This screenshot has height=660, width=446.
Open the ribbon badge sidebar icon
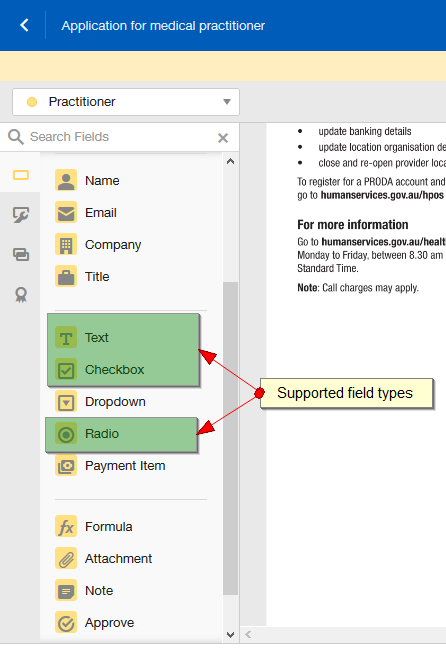coord(21,295)
